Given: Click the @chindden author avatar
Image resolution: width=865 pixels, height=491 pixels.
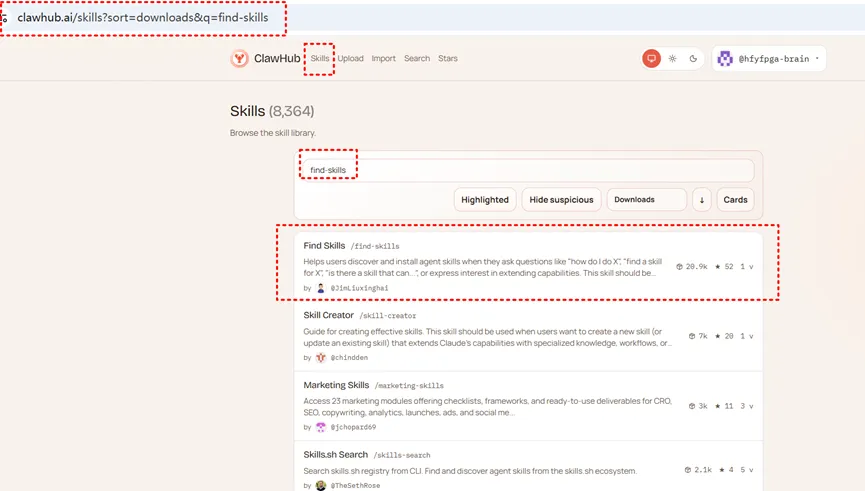Looking at the screenshot, I should coord(321,357).
